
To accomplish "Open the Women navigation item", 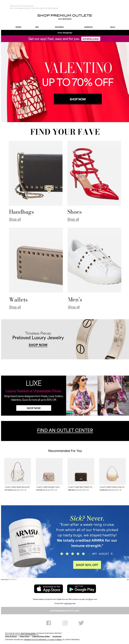I will [18, 27].
